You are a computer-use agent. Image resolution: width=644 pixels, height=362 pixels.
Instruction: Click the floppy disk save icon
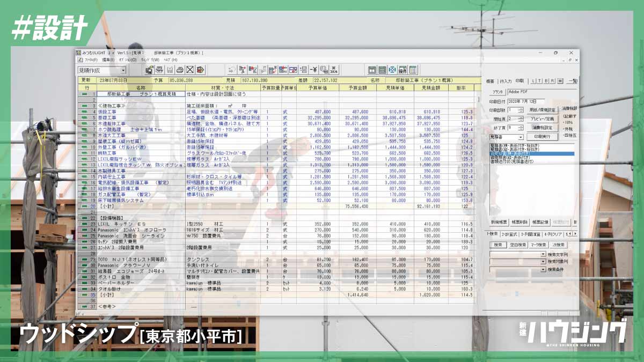(170, 70)
